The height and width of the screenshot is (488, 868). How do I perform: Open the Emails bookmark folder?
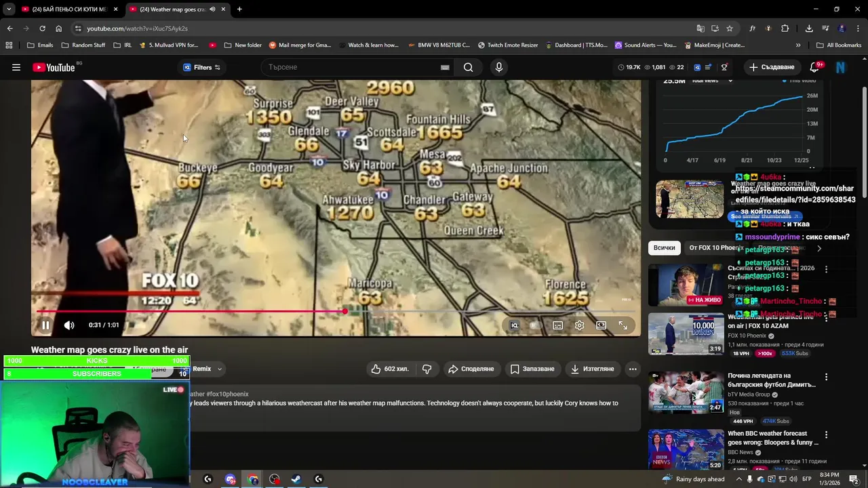click(x=40, y=45)
